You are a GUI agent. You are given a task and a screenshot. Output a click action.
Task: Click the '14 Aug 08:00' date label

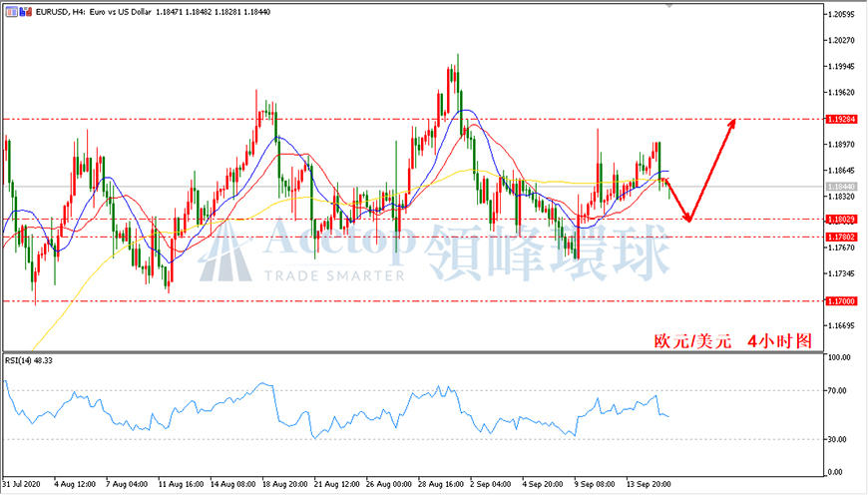233,484
